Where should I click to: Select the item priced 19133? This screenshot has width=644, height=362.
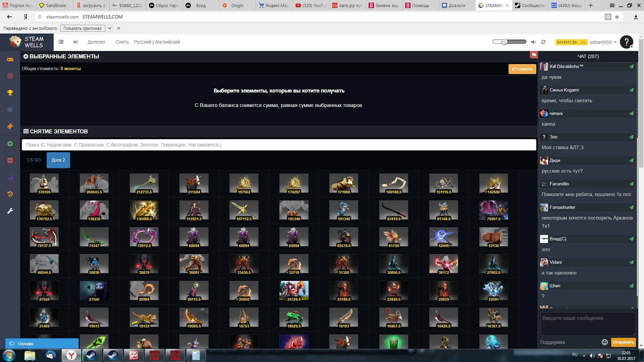click(x=144, y=317)
